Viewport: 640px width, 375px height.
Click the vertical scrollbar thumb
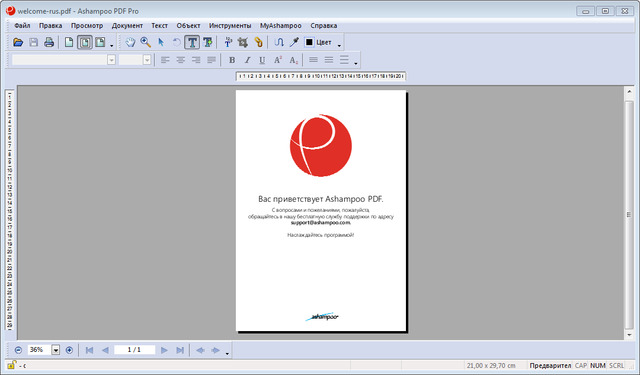[x=629, y=215]
